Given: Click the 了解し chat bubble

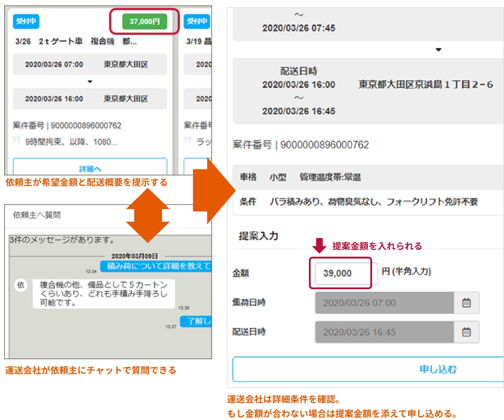Looking at the screenshot, I should [196, 321].
